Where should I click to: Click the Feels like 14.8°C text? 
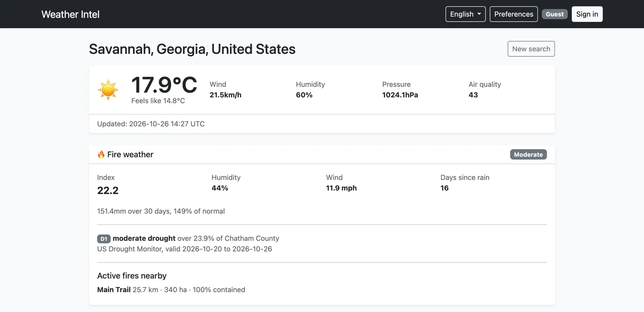[158, 101]
